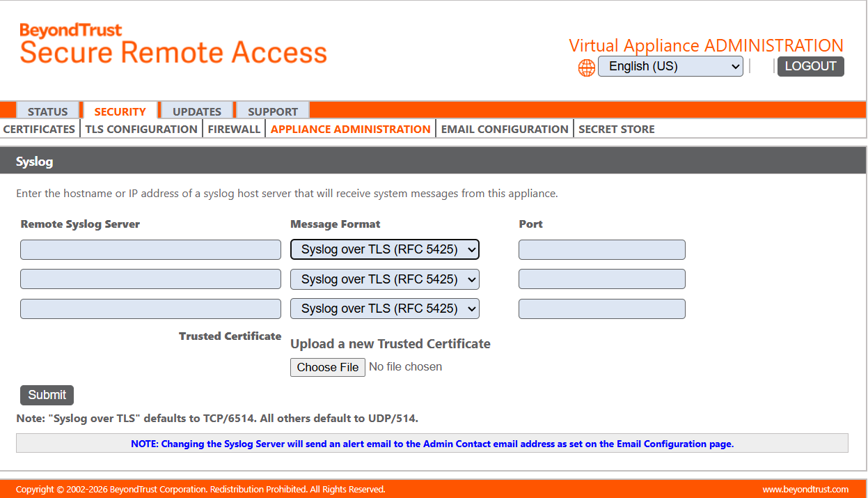Open the FIREWALL settings page
The image size is (868, 498).
234,129
